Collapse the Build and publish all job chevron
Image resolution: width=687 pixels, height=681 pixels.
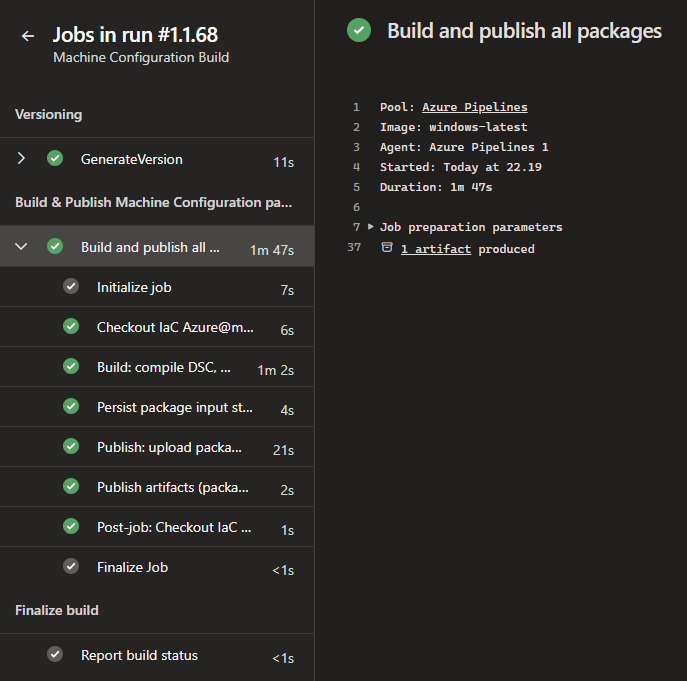tap(21, 246)
